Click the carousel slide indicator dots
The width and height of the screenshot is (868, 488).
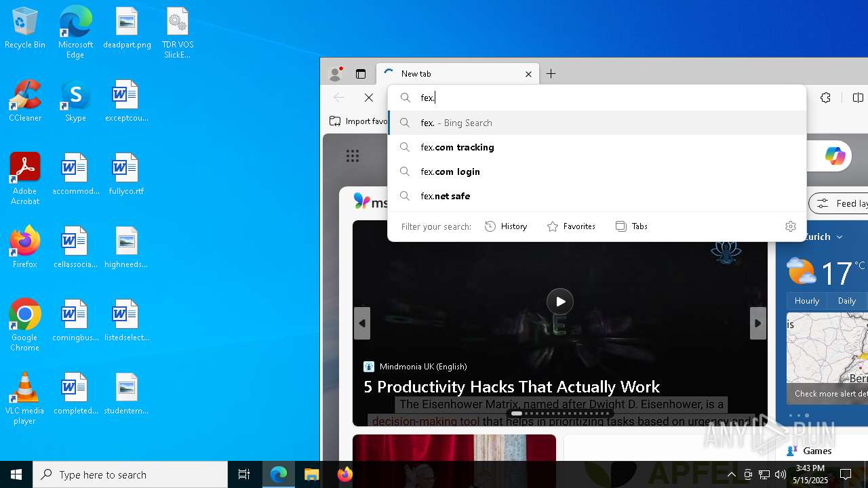pos(560,413)
